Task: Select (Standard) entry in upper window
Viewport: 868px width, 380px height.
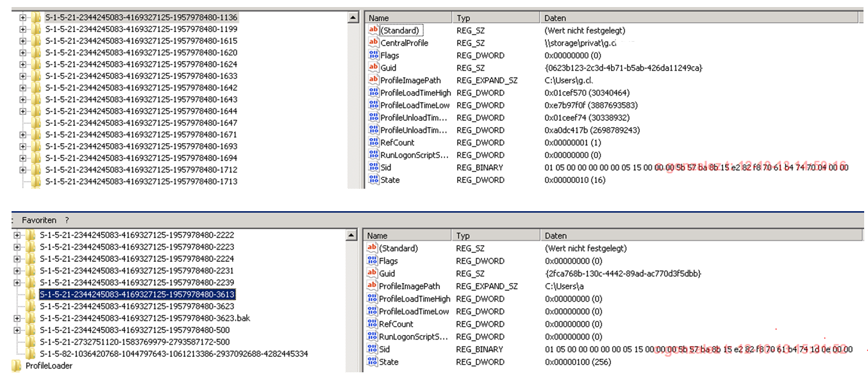Action: pyautogui.click(x=400, y=30)
